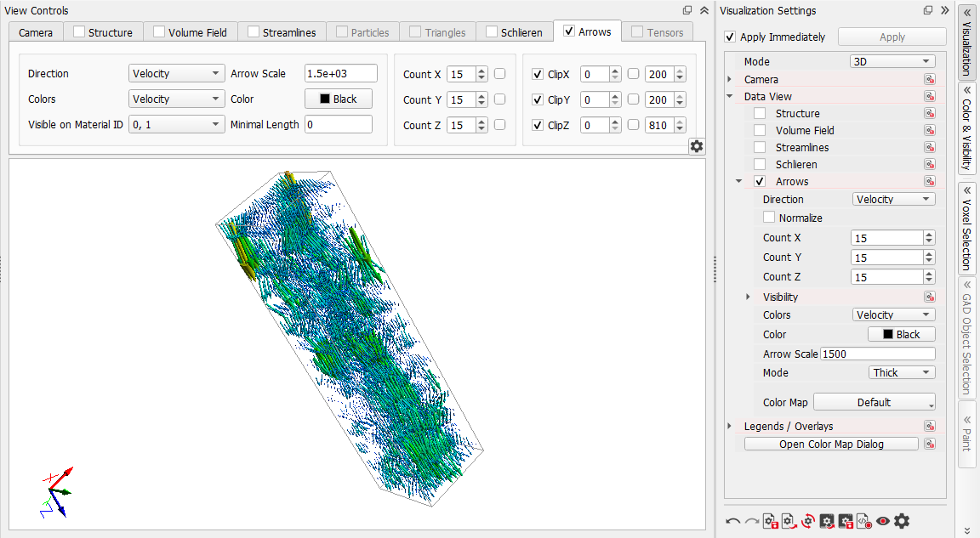
Task: Collapse the Data View tree section
Action: pyautogui.click(x=729, y=96)
